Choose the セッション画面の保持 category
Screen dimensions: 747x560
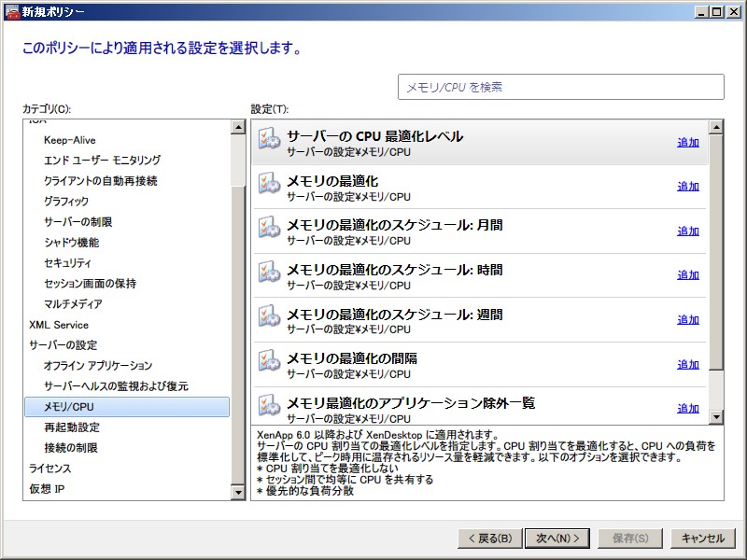click(90, 284)
